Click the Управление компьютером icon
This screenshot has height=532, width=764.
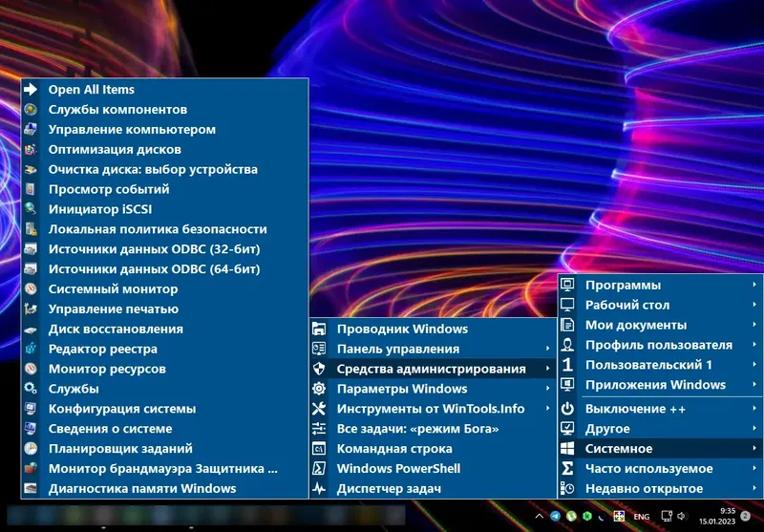coord(31,129)
